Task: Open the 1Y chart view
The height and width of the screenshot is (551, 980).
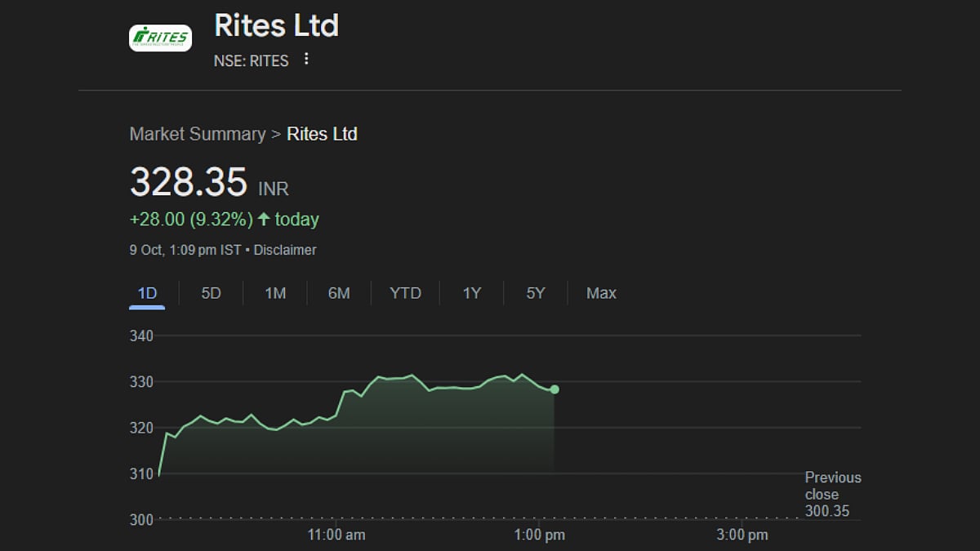Action: coord(472,293)
